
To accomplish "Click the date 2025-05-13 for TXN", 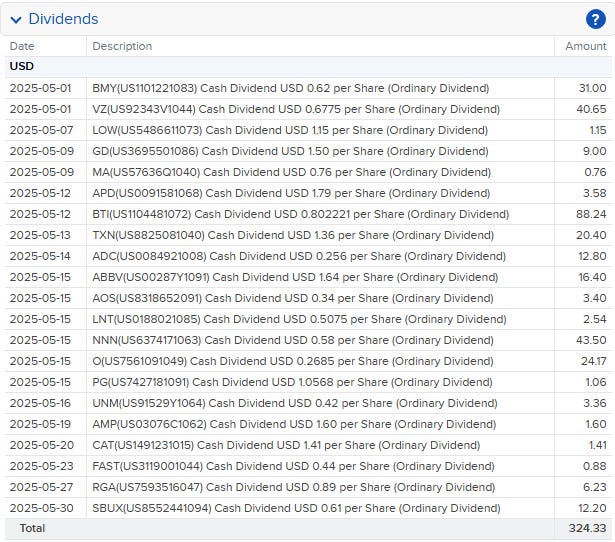I will (x=40, y=235).
